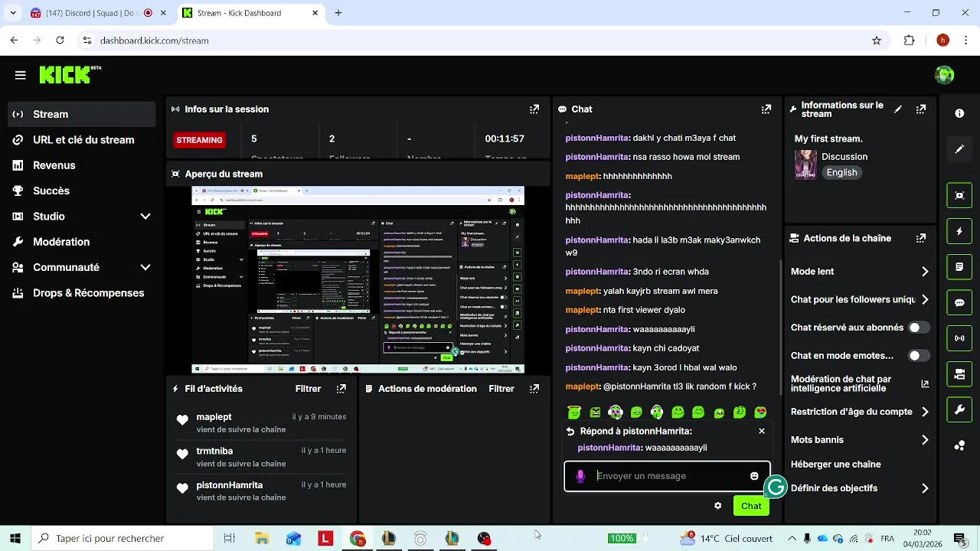
Task: Click in the Envoyer un message field
Action: tap(666, 476)
